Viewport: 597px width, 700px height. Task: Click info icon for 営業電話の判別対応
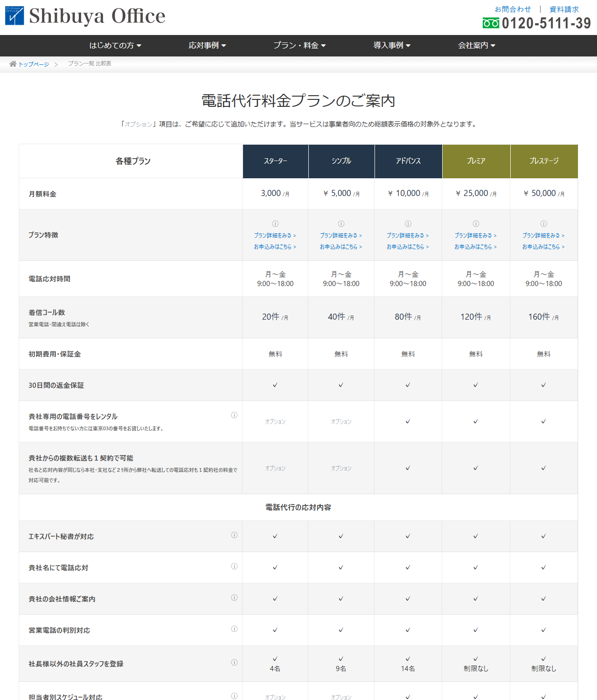click(234, 629)
